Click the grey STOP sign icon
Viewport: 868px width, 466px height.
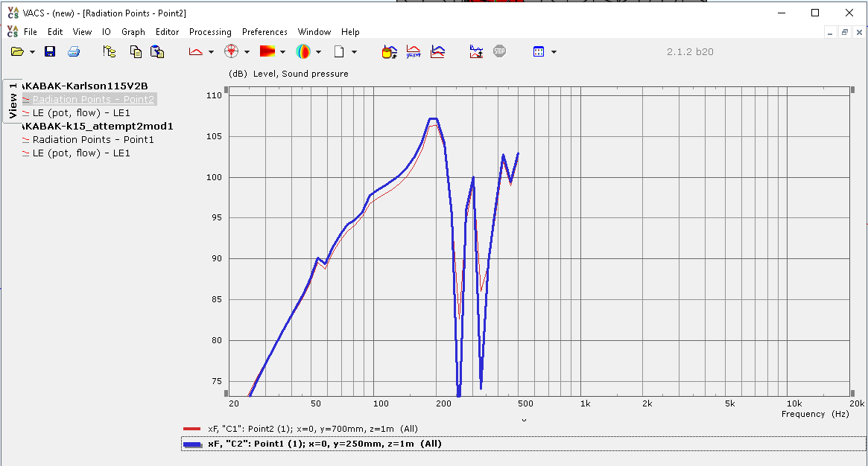[x=499, y=51]
